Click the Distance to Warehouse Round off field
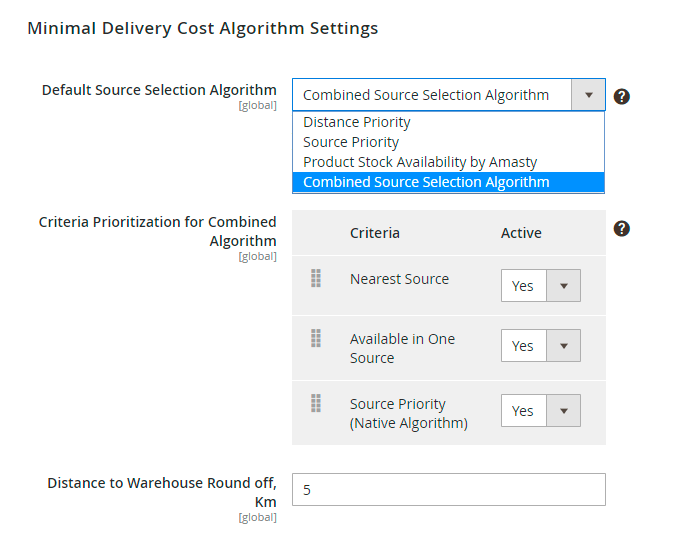The image size is (684, 536). click(x=448, y=490)
